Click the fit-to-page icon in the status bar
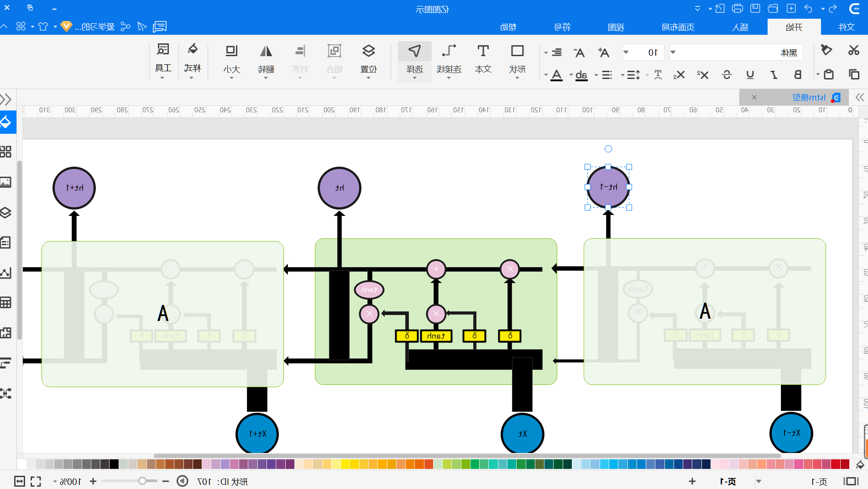 [x=20, y=481]
